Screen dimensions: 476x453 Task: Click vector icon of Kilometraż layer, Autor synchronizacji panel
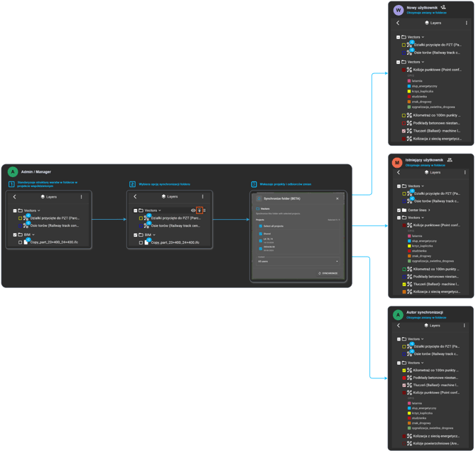point(409,371)
